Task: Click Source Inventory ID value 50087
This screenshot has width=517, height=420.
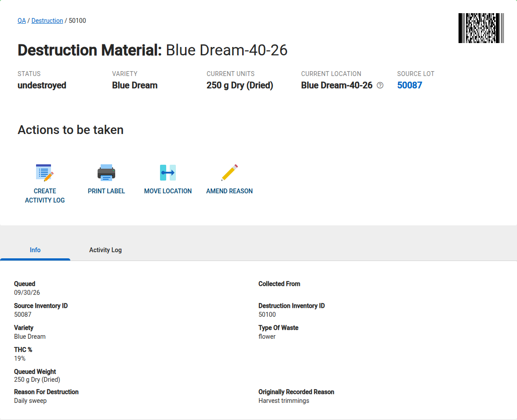Action: point(23,315)
